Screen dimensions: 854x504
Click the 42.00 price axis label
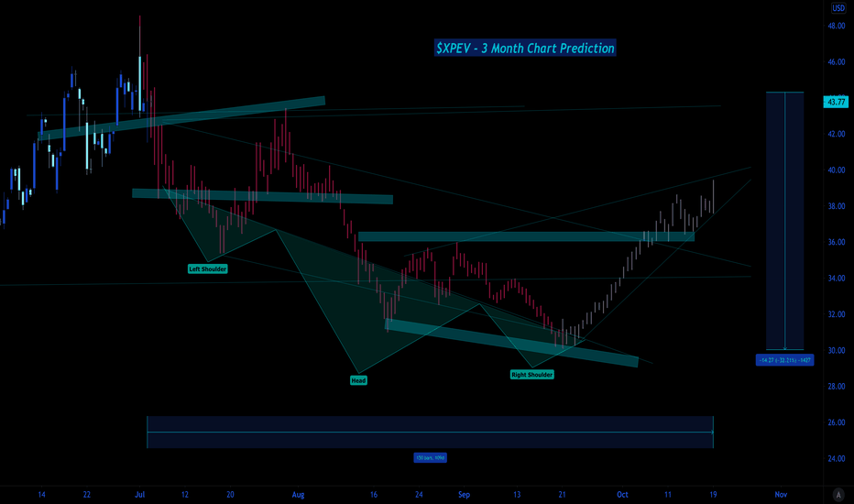(837, 134)
